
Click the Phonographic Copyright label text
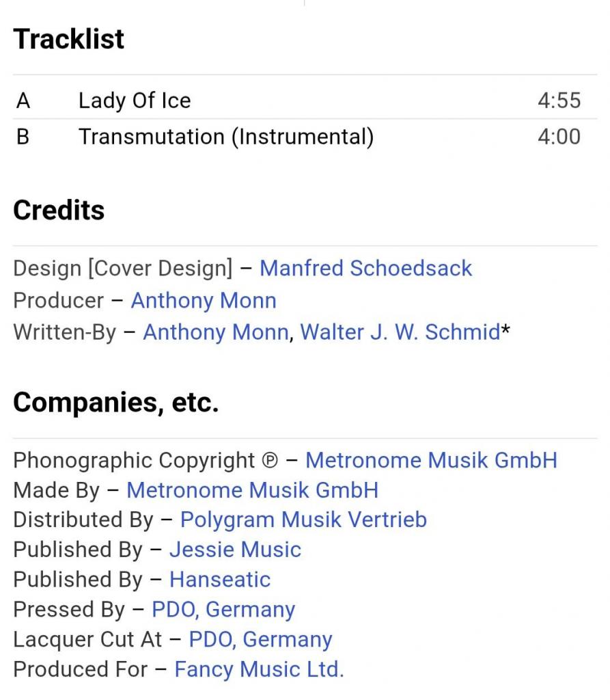(x=134, y=460)
